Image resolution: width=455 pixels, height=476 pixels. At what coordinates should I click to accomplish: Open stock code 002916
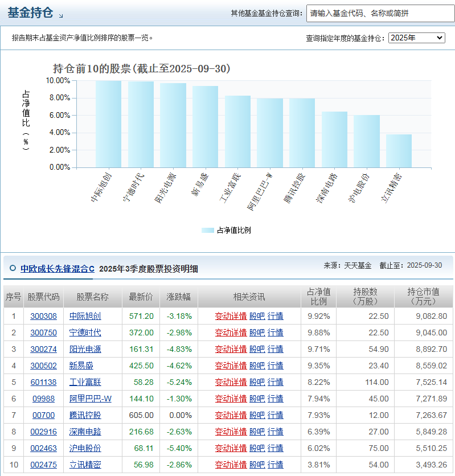(43, 432)
